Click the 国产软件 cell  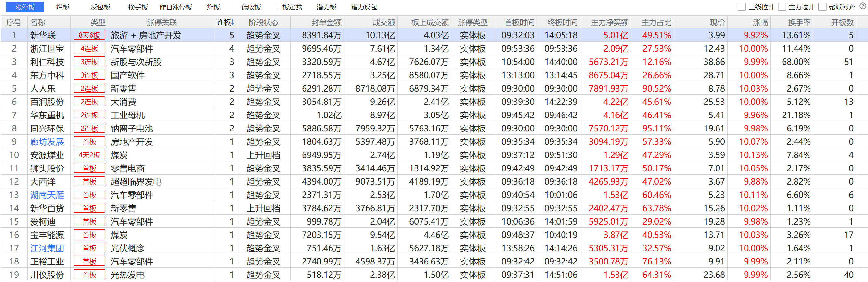tap(128, 75)
